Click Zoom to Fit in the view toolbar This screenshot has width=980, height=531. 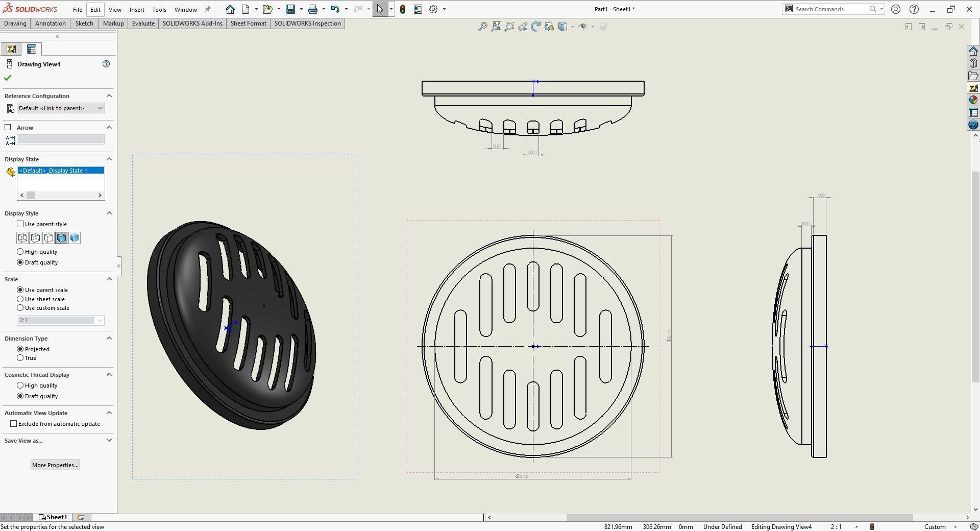[x=496, y=27]
